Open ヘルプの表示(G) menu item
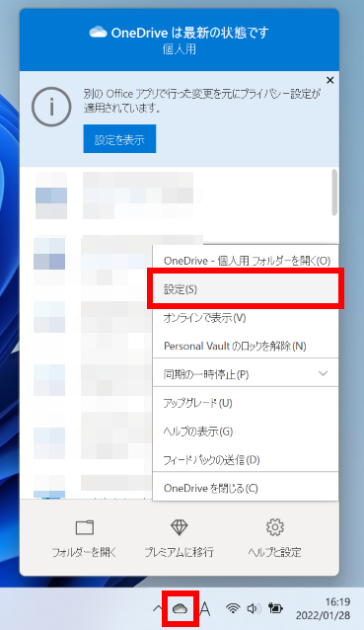This screenshot has width=364, height=630. (x=246, y=432)
